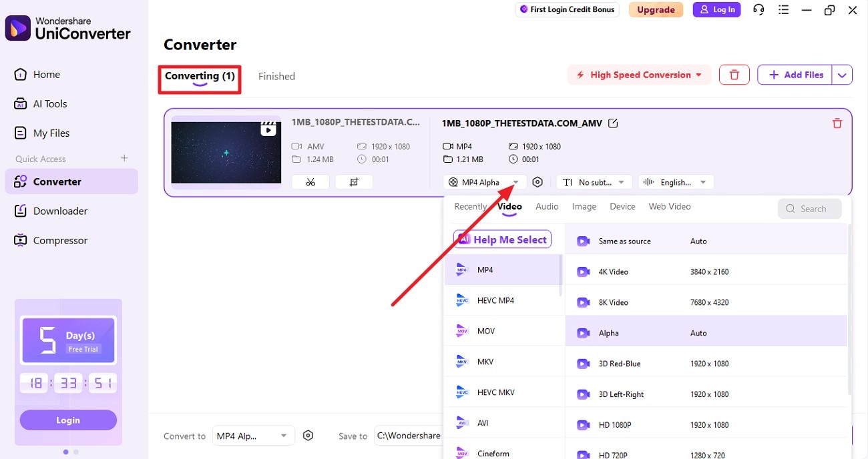Switch to the Converting (1) tab

[x=200, y=76]
